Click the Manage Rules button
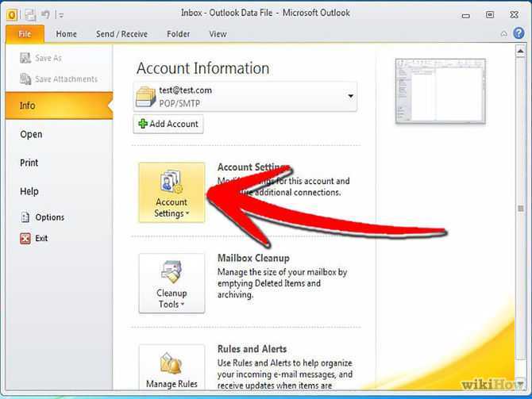This screenshot has height=399, width=532. 172,366
